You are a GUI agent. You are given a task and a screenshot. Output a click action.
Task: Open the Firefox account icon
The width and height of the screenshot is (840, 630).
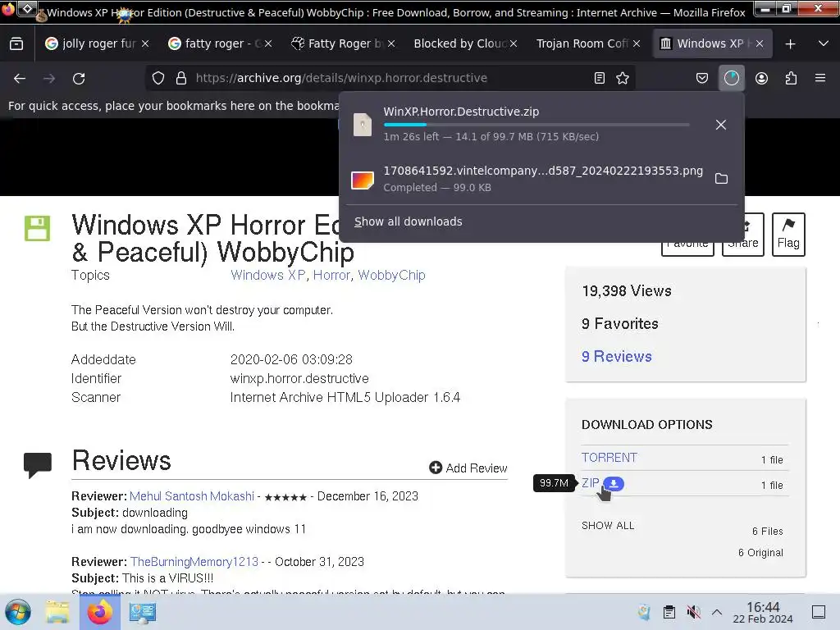click(x=761, y=78)
